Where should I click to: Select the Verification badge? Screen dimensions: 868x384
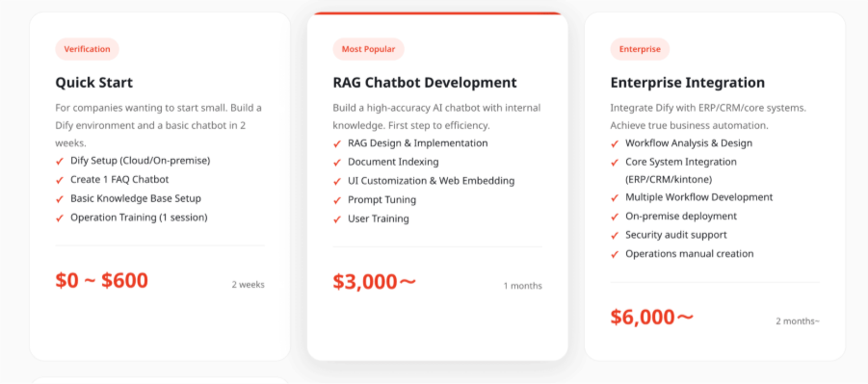(87, 49)
